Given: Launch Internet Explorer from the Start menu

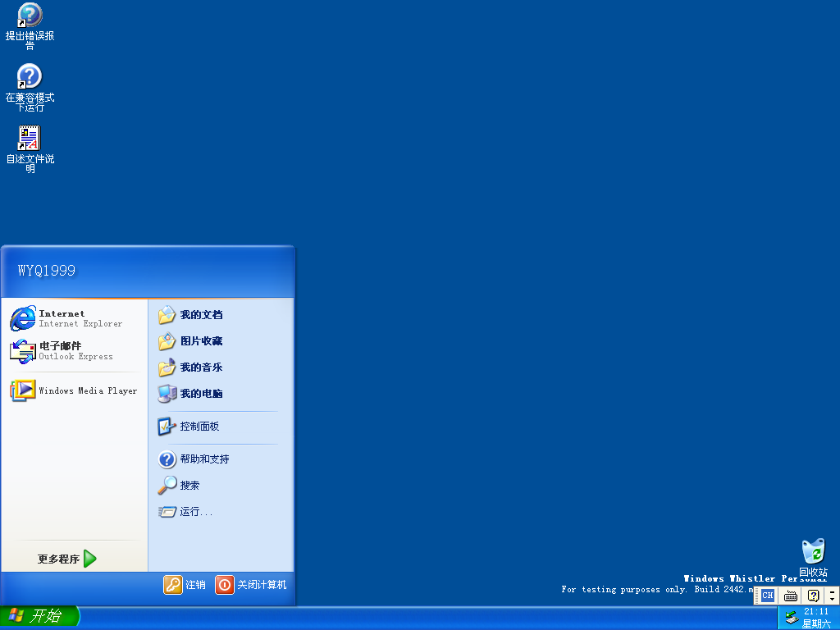Looking at the screenshot, I should [75, 318].
